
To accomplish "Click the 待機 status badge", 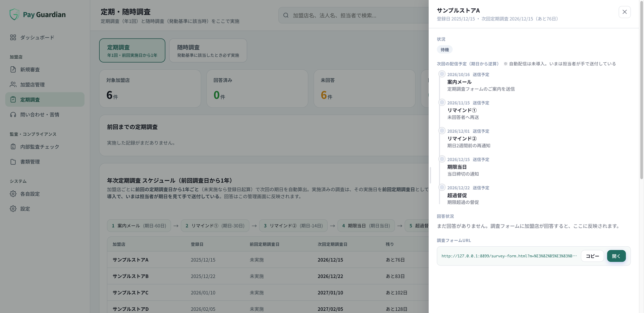I will 445,50.
